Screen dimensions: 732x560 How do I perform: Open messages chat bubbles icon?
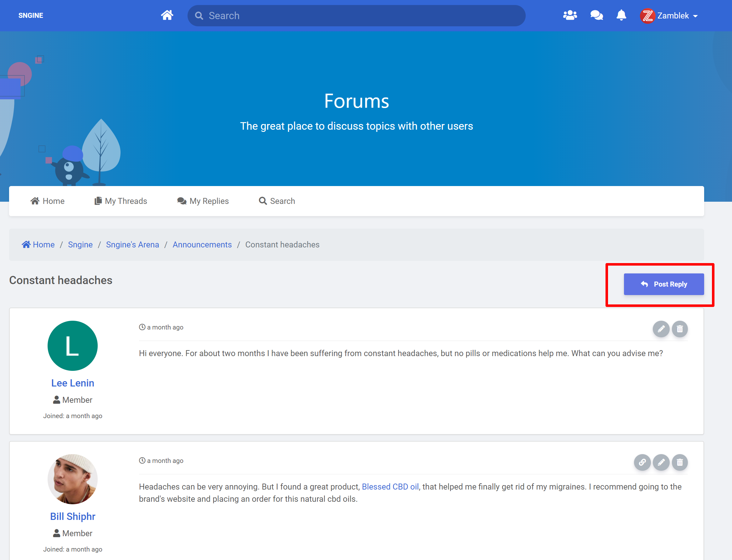[x=596, y=15]
